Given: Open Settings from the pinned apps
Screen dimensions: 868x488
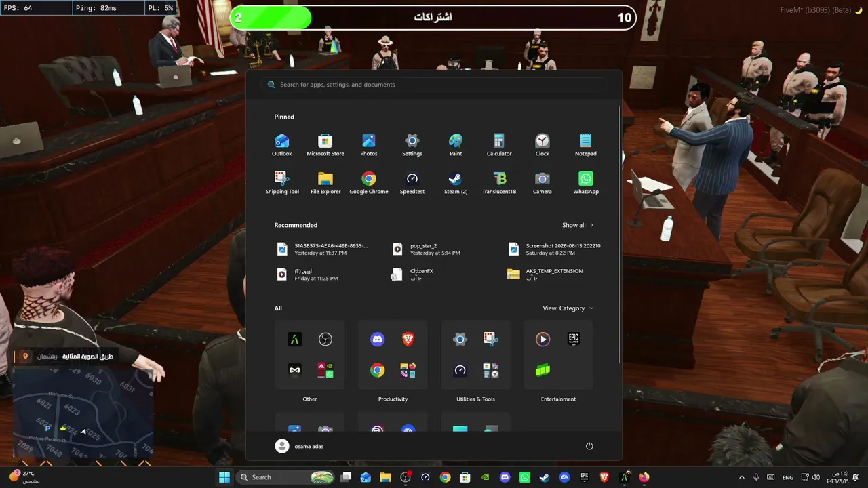Looking at the screenshot, I should pyautogui.click(x=412, y=145).
